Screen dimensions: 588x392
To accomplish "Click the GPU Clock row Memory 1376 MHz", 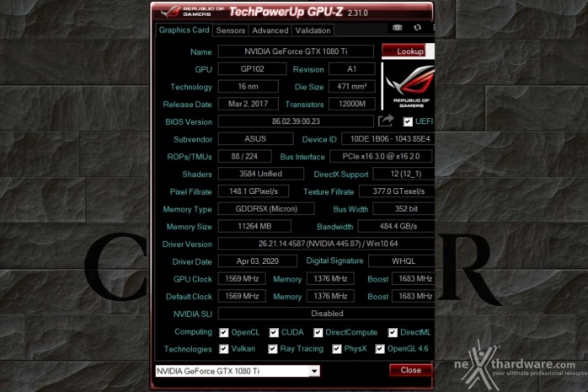I will [330, 279].
